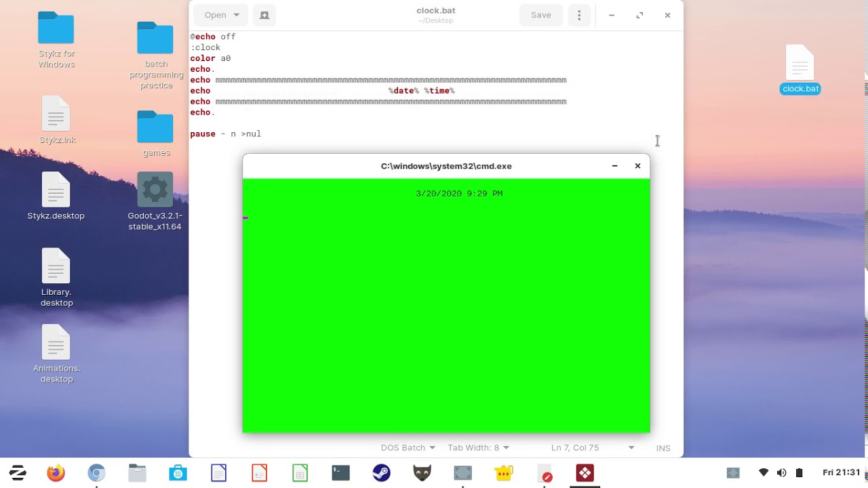The image size is (868, 488).
Task: Select the Stykz.lnk desktop file
Action: (56, 121)
